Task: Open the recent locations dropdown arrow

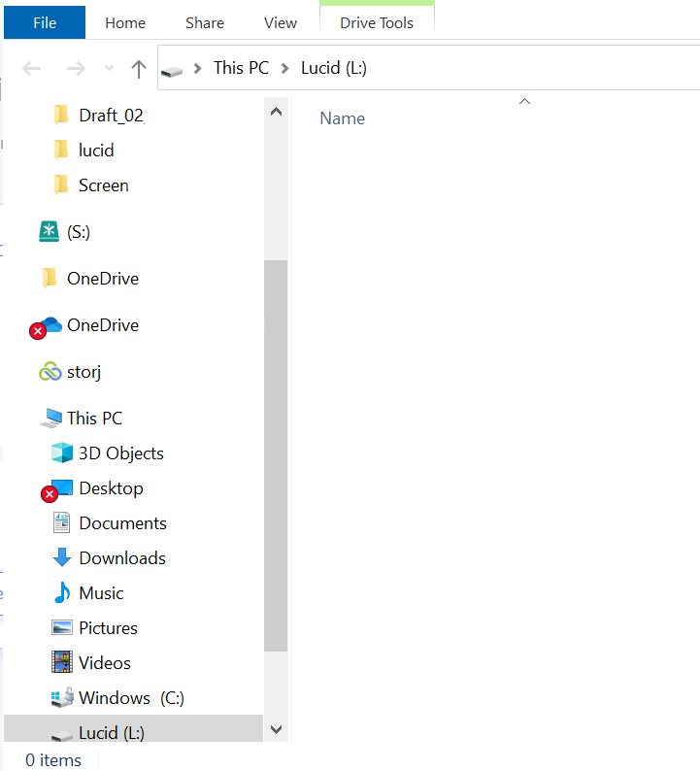Action: 109,68
